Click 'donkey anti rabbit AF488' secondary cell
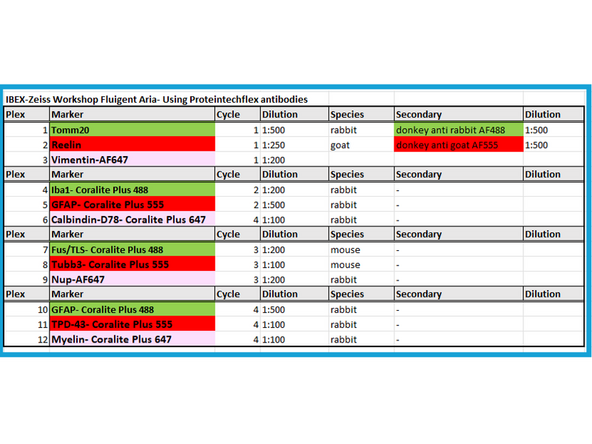Viewport: 592px width, 444px height. 459,130
